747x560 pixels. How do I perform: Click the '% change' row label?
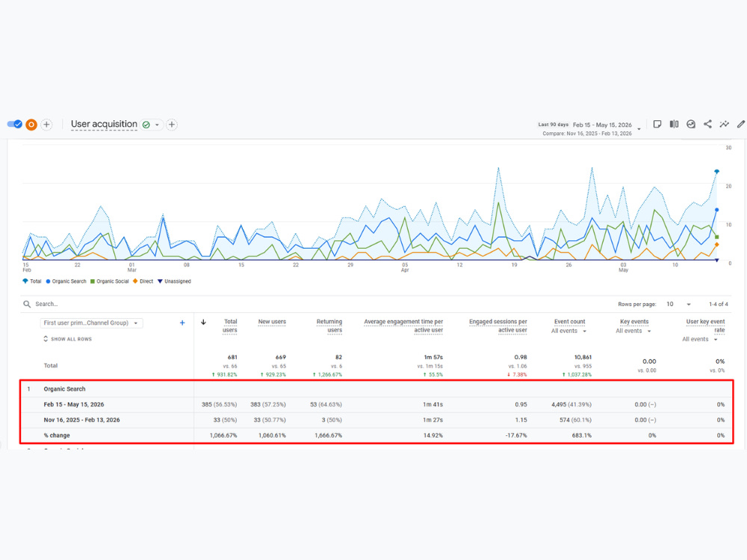click(x=57, y=436)
